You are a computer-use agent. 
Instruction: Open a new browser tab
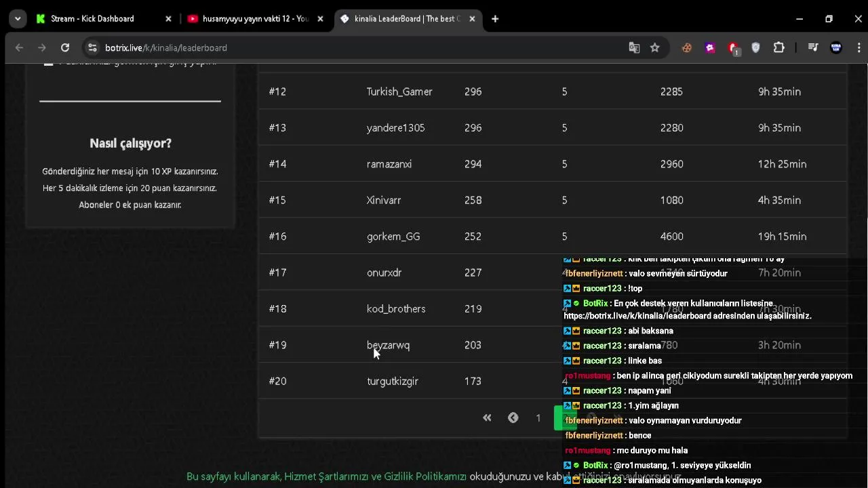pos(495,19)
